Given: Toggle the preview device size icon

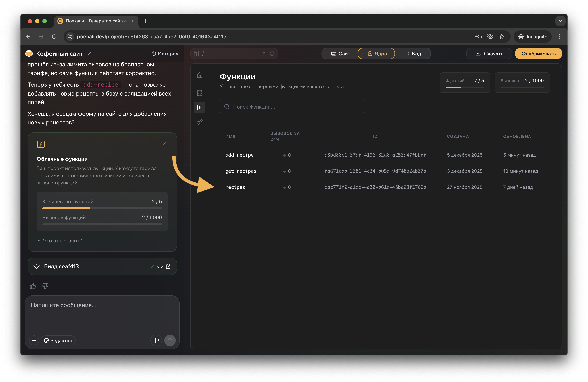Looking at the screenshot, I should (196, 54).
